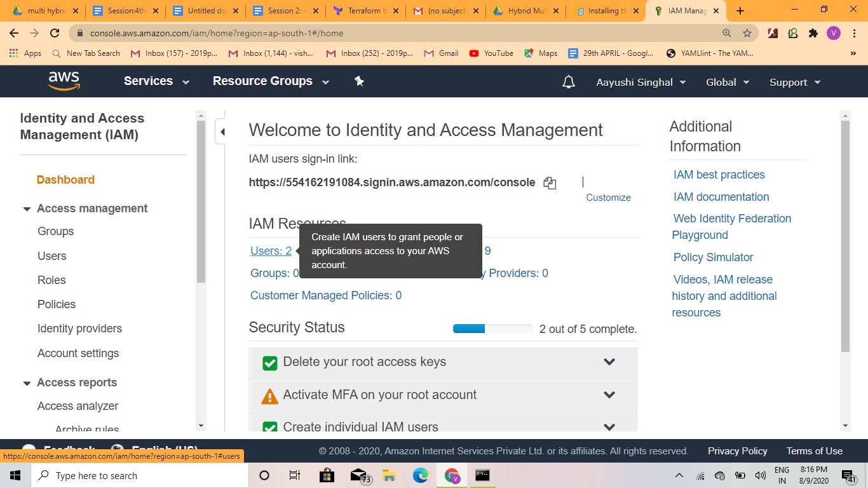This screenshot has height=488, width=868.
Task: Open the Global region dropdown
Action: point(728,82)
